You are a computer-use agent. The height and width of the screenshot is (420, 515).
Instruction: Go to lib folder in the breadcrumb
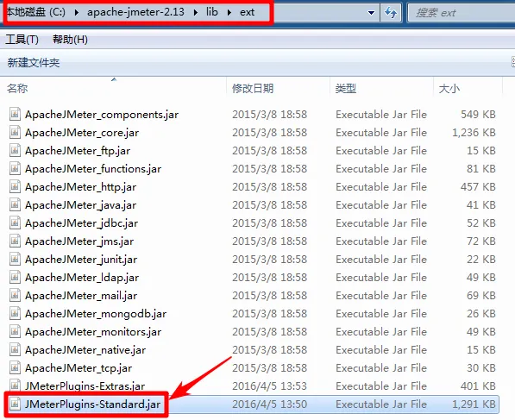pos(212,12)
